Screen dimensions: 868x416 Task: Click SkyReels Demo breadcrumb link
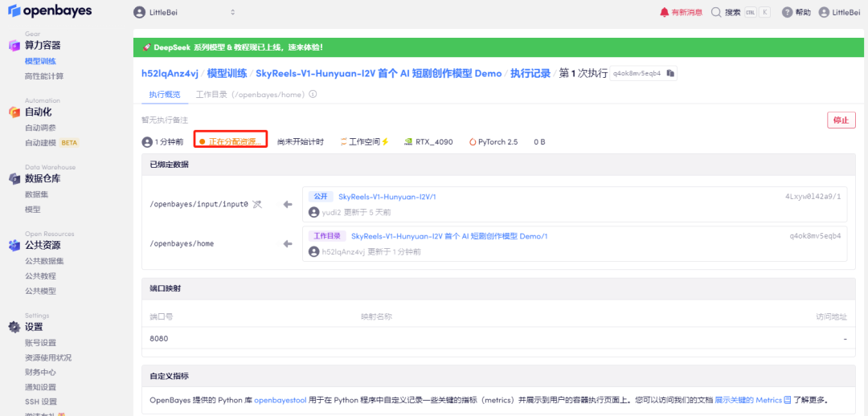click(x=379, y=74)
